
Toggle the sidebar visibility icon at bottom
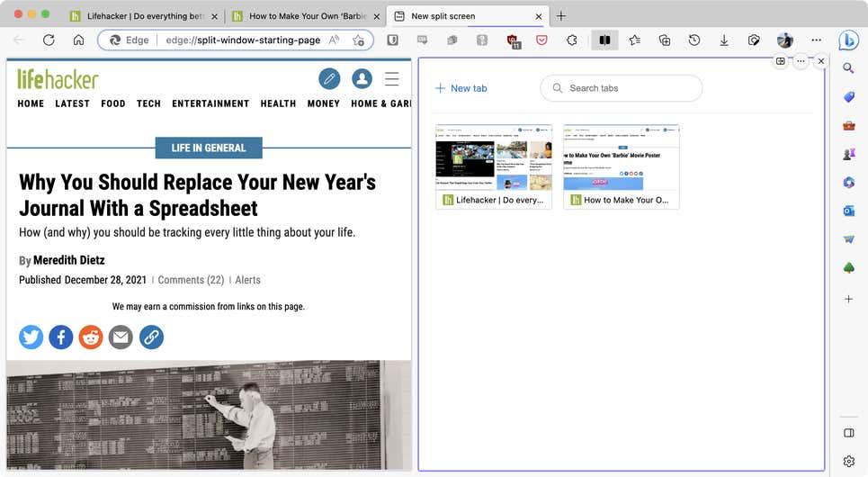848,433
